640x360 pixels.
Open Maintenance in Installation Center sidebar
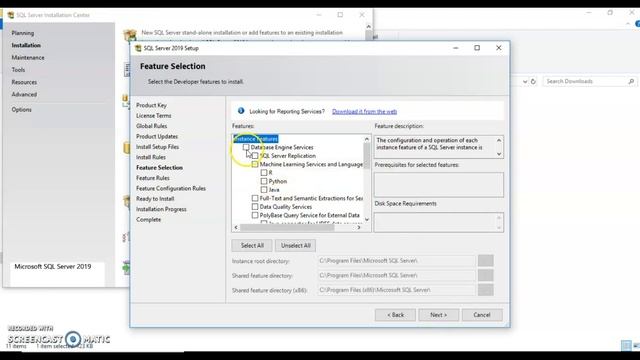point(28,58)
